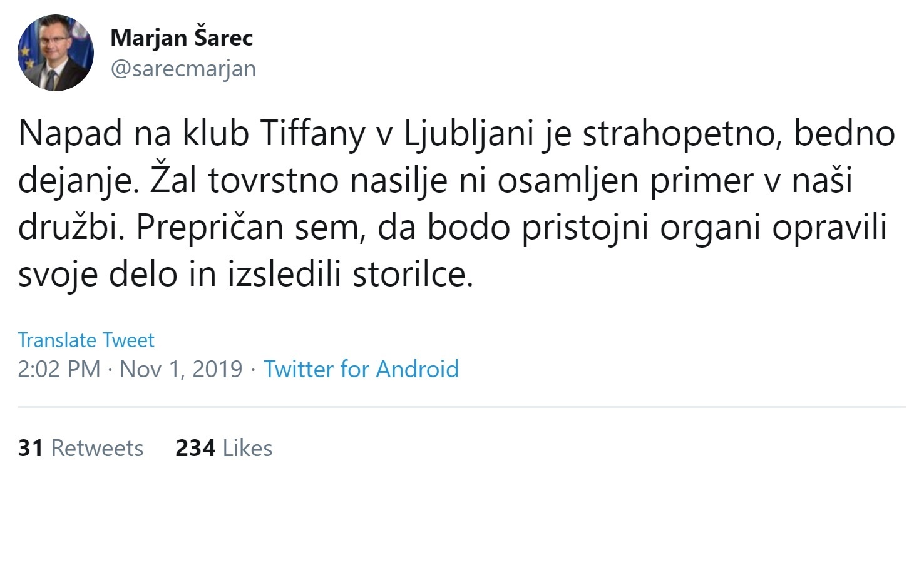Click the number 234 like count

[x=195, y=448]
